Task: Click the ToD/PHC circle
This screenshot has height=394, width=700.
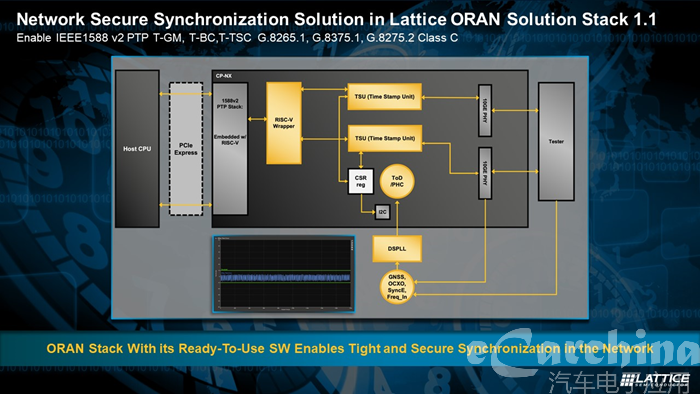Action: [x=397, y=181]
